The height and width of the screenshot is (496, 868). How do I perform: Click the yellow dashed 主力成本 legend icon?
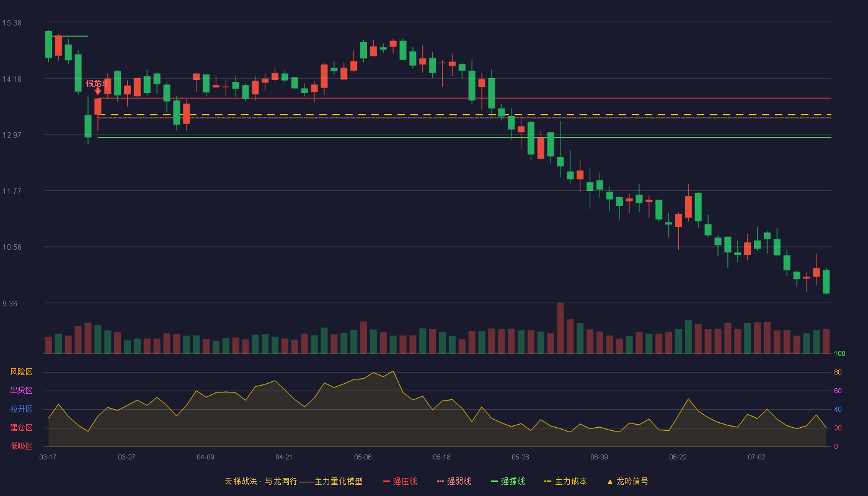(x=547, y=481)
